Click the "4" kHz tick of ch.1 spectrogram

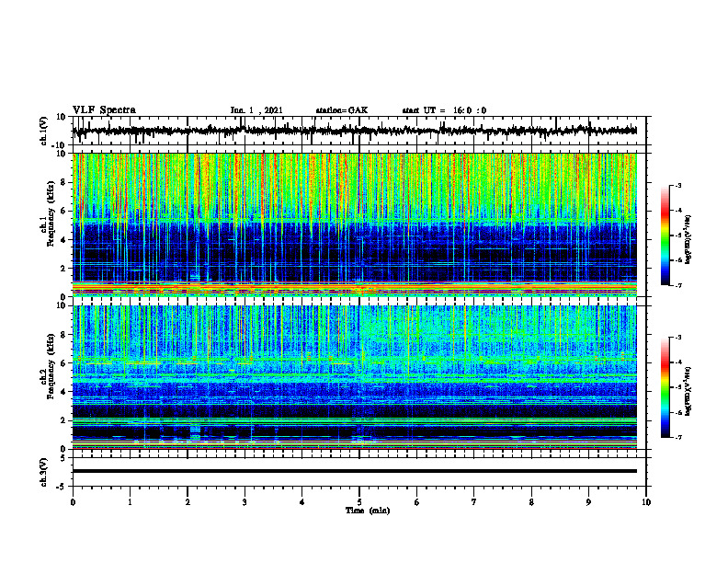click(x=63, y=240)
